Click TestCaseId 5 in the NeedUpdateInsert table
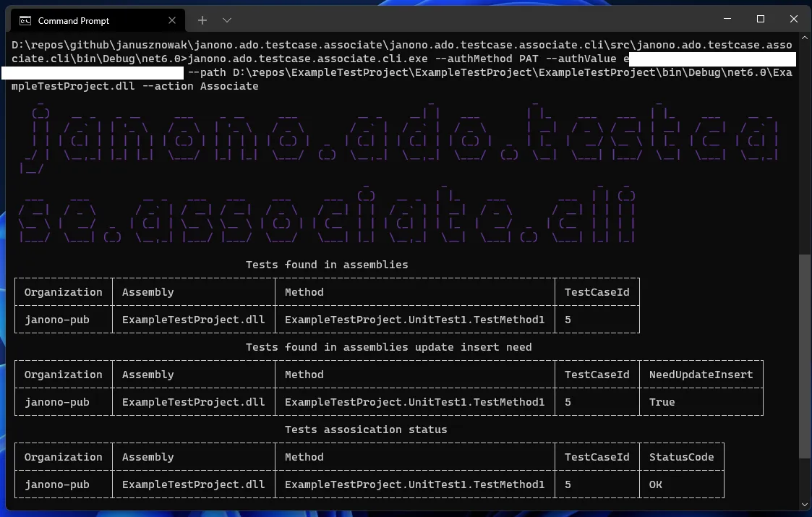Viewport: 812px width, 517px height. point(568,402)
